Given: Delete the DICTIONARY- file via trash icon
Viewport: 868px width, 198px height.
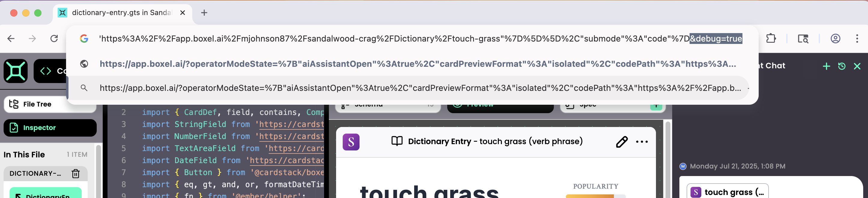Looking at the screenshot, I should pos(76,173).
